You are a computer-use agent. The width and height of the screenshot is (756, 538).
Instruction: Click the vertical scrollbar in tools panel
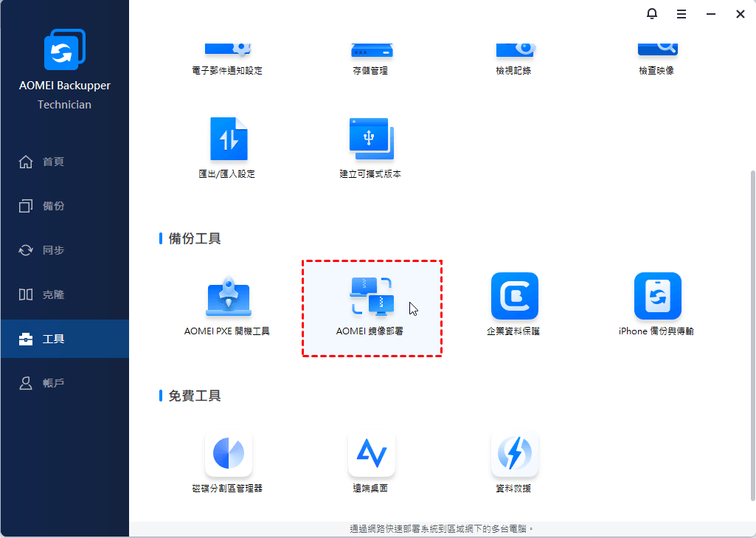tap(752, 332)
